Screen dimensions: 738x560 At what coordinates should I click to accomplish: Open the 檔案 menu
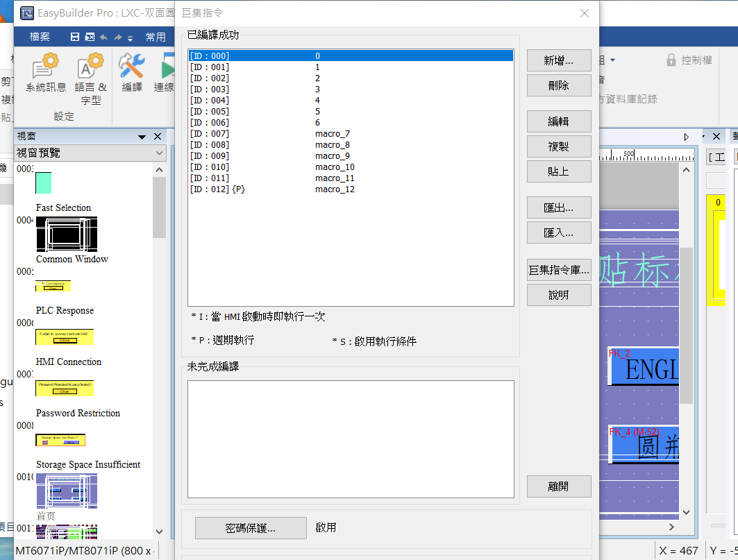click(40, 37)
